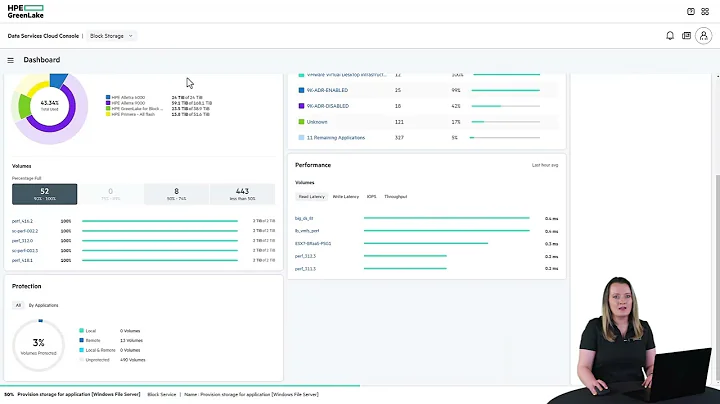The height and width of the screenshot is (404, 720).
Task: Select the 0 volumes 75%-89% tile
Action: tap(110, 194)
